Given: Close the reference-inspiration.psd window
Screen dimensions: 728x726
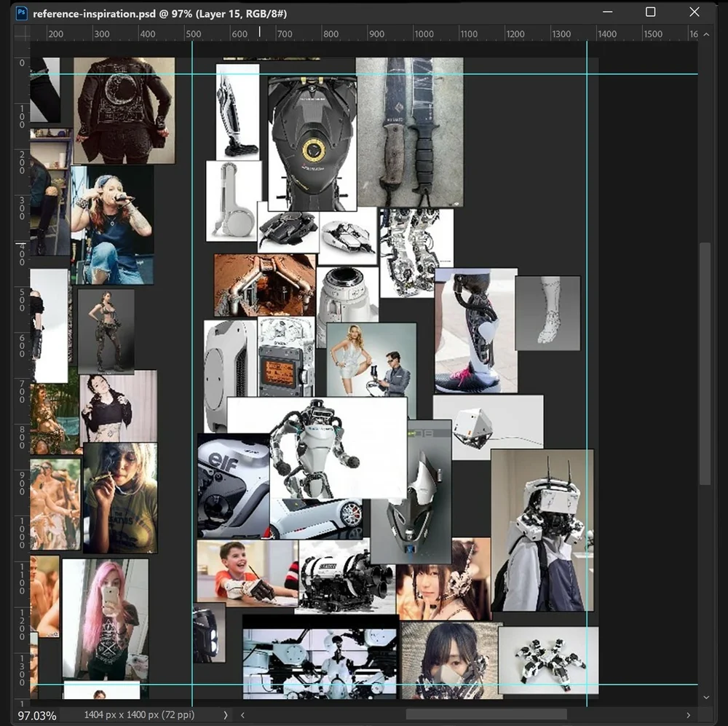Looking at the screenshot, I should click(694, 12).
